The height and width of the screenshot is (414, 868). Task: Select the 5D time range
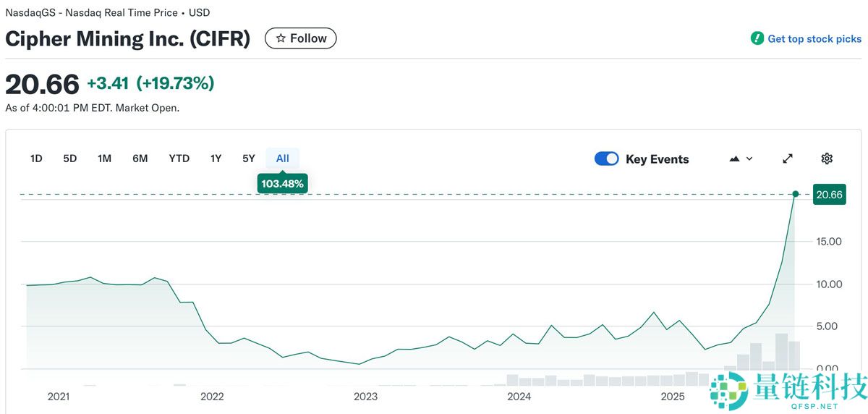pos(70,159)
